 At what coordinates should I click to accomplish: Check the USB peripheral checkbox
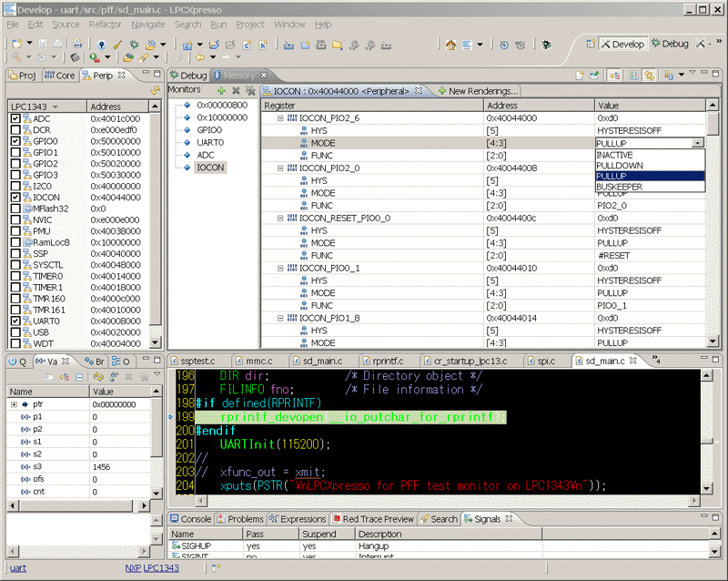[x=15, y=332]
